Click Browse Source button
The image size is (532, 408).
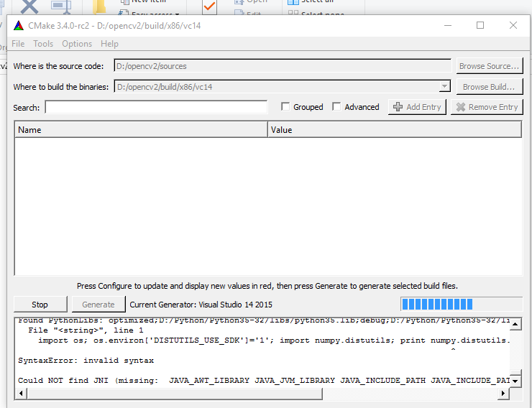point(490,66)
